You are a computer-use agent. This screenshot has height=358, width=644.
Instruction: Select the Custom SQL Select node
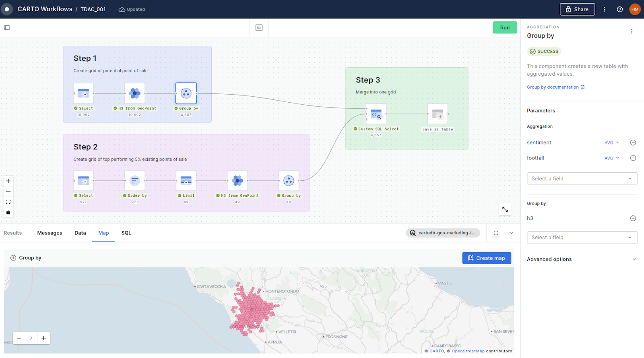tap(376, 114)
